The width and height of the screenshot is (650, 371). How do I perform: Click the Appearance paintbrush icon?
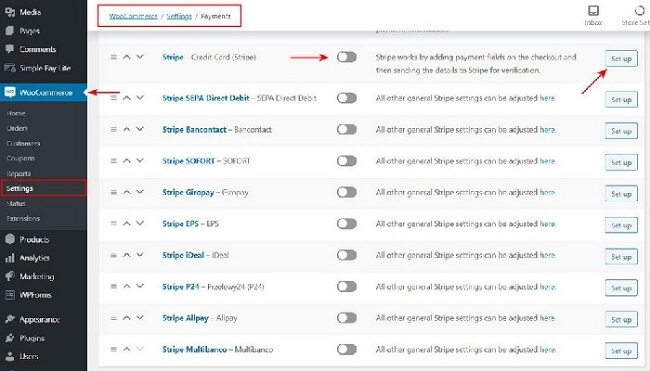pyautogui.click(x=10, y=319)
